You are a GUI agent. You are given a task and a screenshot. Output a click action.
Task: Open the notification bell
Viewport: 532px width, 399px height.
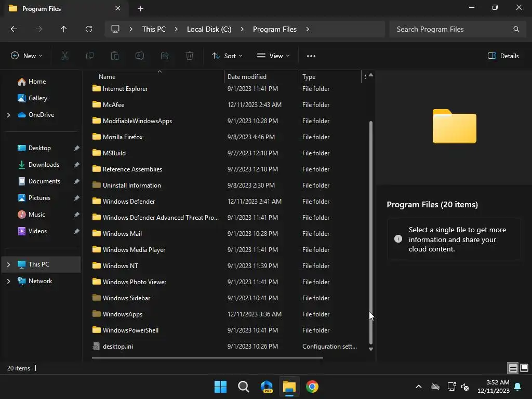coord(518,387)
